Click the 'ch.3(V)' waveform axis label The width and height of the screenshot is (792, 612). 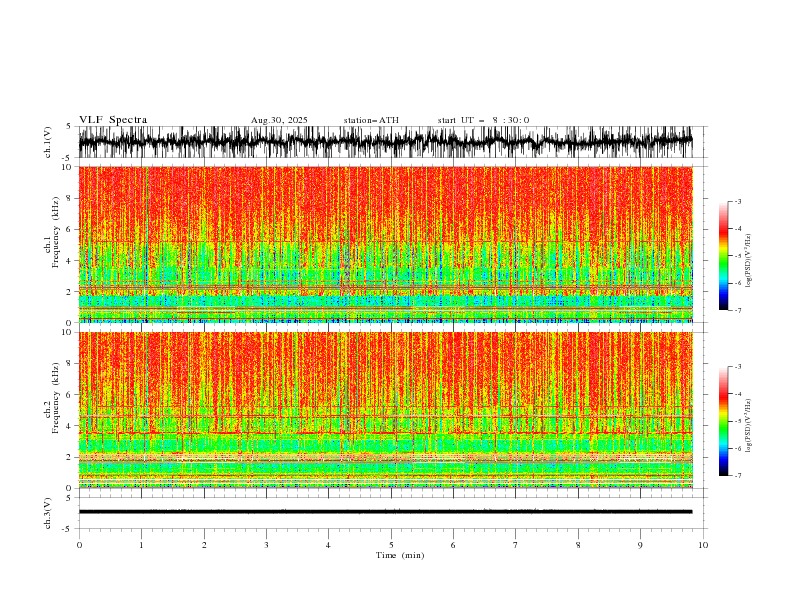(48, 514)
